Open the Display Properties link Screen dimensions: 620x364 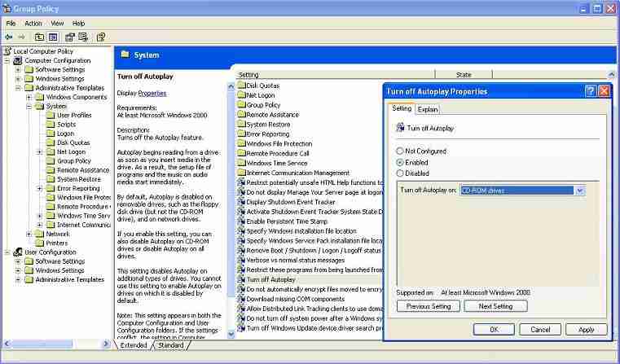pyautogui.click(x=152, y=93)
